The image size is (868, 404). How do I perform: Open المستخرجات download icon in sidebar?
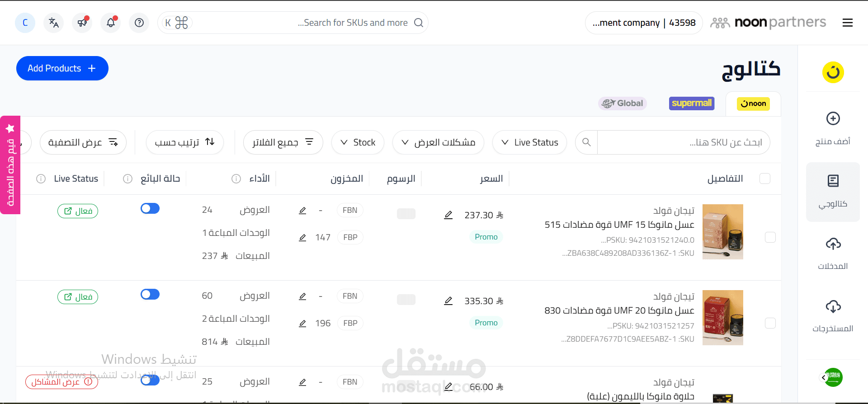833,314
